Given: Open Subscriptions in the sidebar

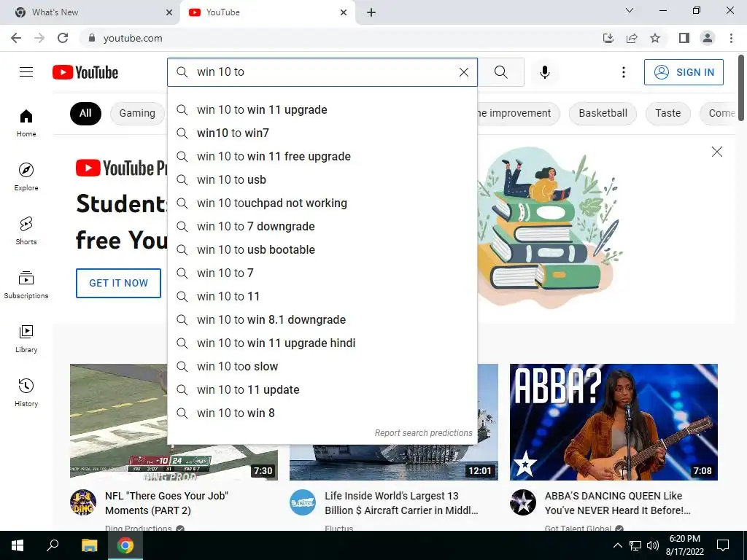Looking at the screenshot, I should [26, 284].
